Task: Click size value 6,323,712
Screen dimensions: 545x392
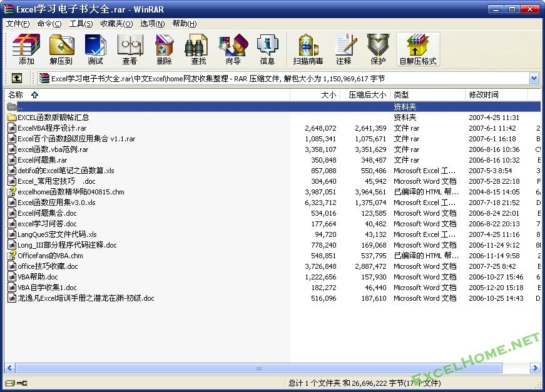Action: [320, 203]
